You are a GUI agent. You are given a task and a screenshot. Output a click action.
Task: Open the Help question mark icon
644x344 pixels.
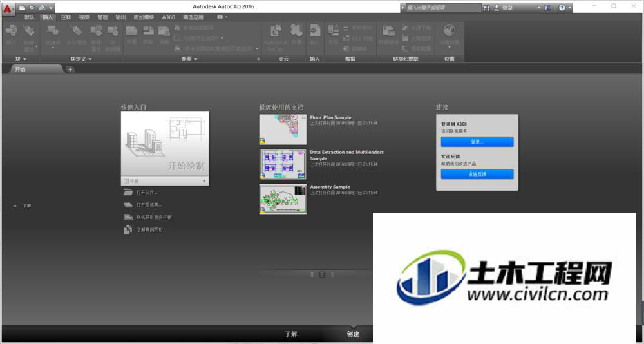pos(562,8)
